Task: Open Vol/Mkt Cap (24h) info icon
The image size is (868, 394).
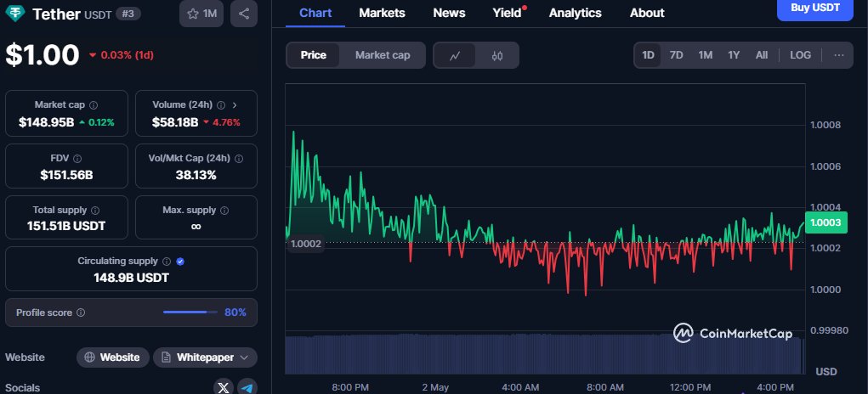Action: pyautogui.click(x=239, y=159)
